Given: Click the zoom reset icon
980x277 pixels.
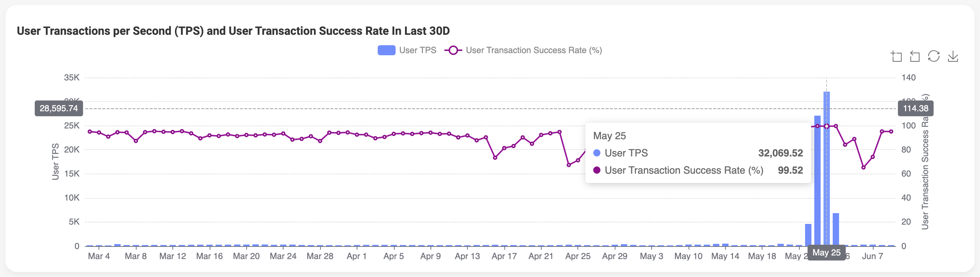Looking at the screenshot, I should click(915, 57).
